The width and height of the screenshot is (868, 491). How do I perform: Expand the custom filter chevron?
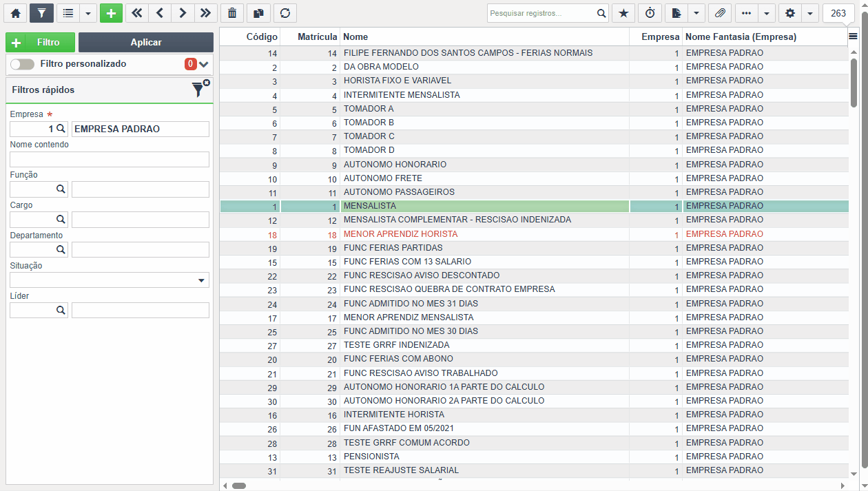click(203, 65)
